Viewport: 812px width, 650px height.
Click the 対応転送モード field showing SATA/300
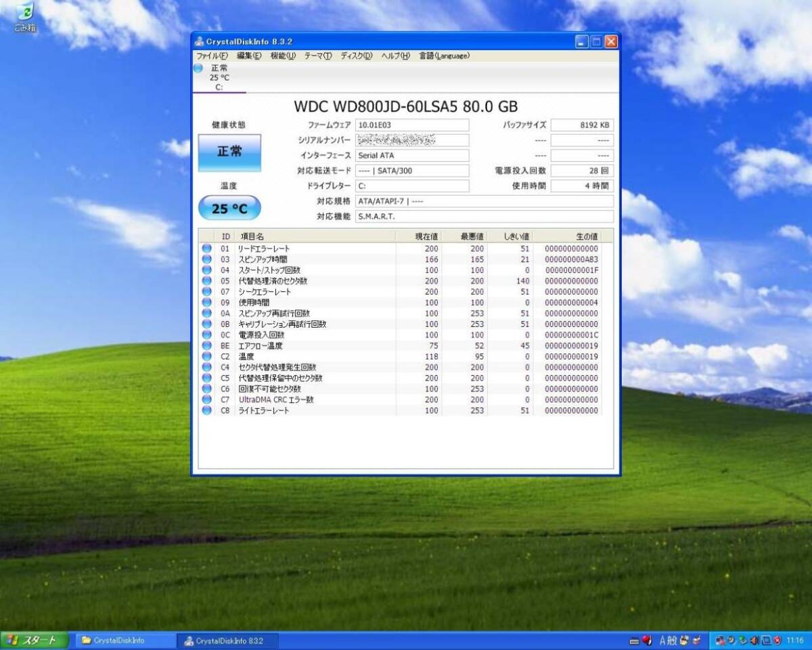click(x=412, y=171)
